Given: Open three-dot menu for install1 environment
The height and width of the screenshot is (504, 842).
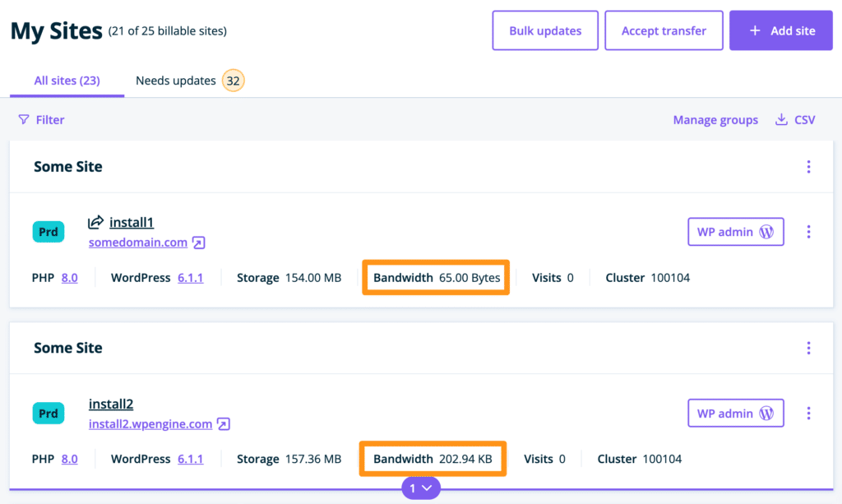Looking at the screenshot, I should [x=808, y=232].
